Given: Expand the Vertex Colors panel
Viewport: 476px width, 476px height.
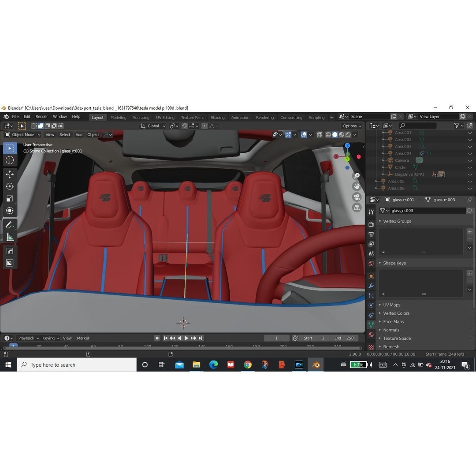Looking at the screenshot, I should (380, 313).
